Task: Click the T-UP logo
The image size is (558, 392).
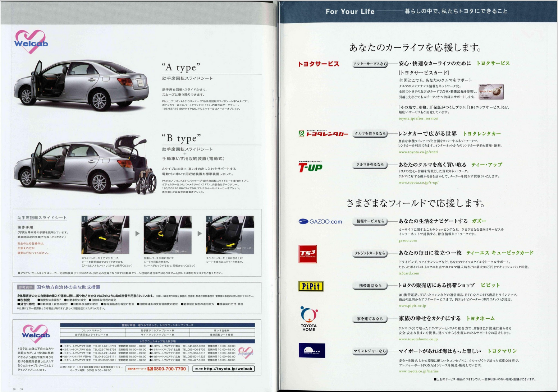Action: 310,167
